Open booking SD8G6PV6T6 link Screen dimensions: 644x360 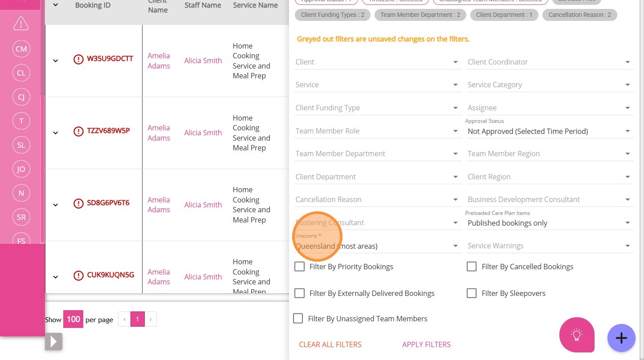(x=108, y=203)
